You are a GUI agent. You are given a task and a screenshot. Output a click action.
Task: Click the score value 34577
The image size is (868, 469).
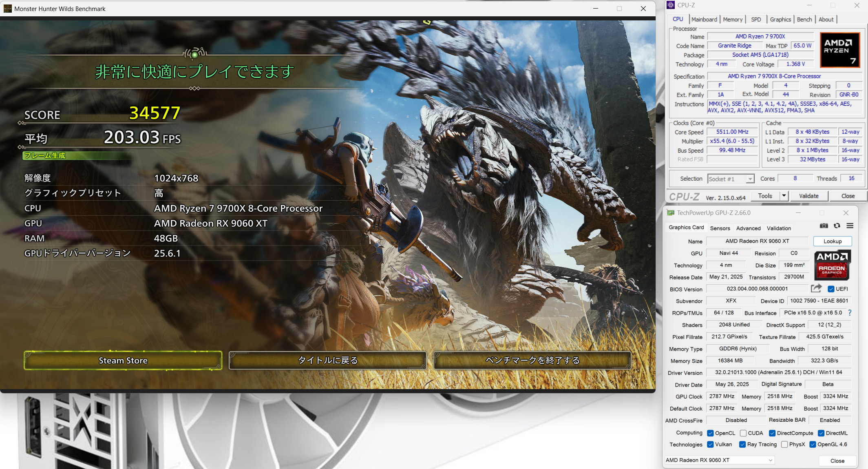pyautogui.click(x=155, y=113)
